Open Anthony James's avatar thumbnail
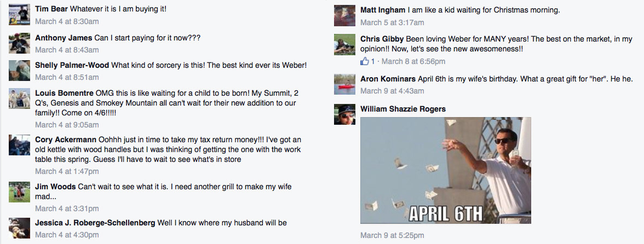Screen dimensions: 644x244 pos(20,43)
